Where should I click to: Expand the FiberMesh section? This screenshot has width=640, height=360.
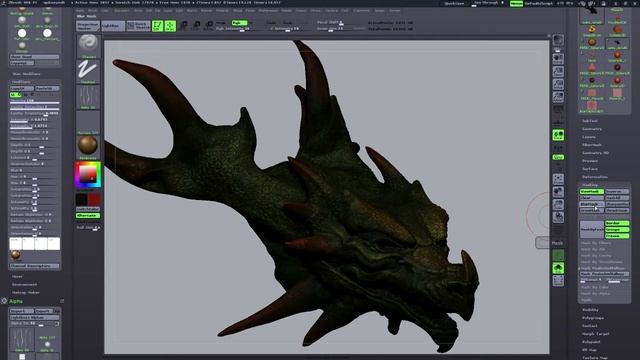592,145
